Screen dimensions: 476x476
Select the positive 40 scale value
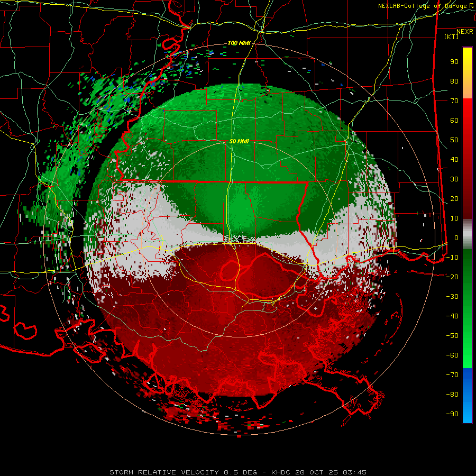pyautogui.click(x=454, y=159)
